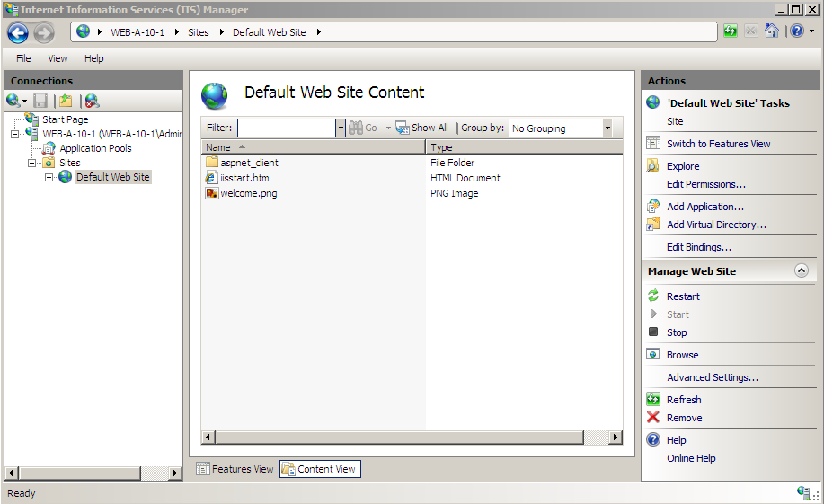This screenshot has width=824, height=504.
Task: Click the Sites folder icon in the tree
Action: 49,163
